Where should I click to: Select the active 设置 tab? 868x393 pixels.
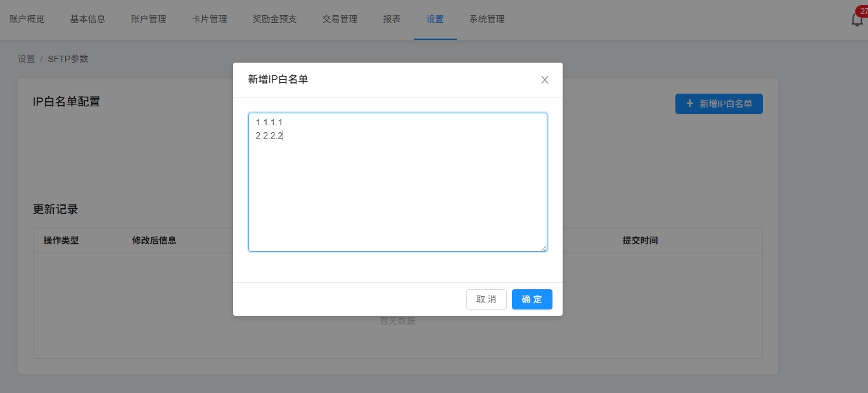(x=435, y=19)
